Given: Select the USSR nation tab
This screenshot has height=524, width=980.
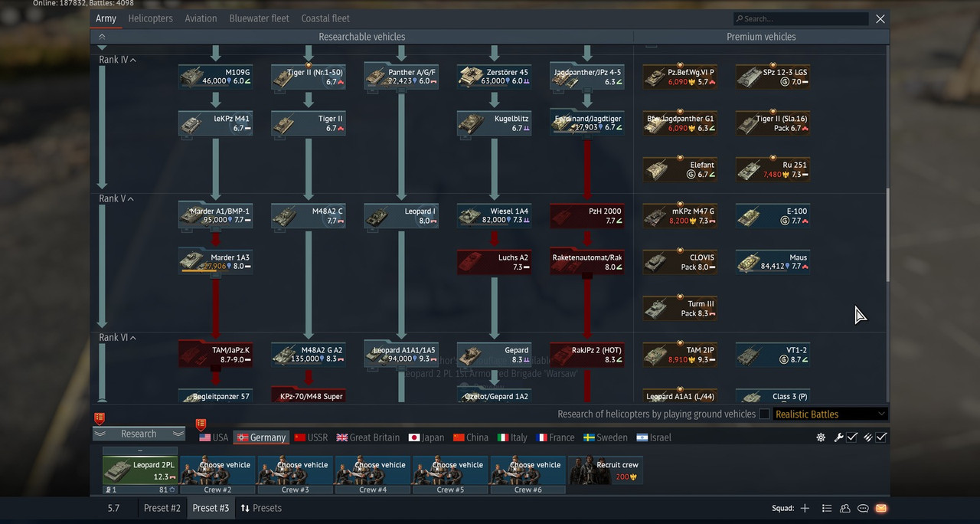Looking at the screenshot, I should pos(311,437).
